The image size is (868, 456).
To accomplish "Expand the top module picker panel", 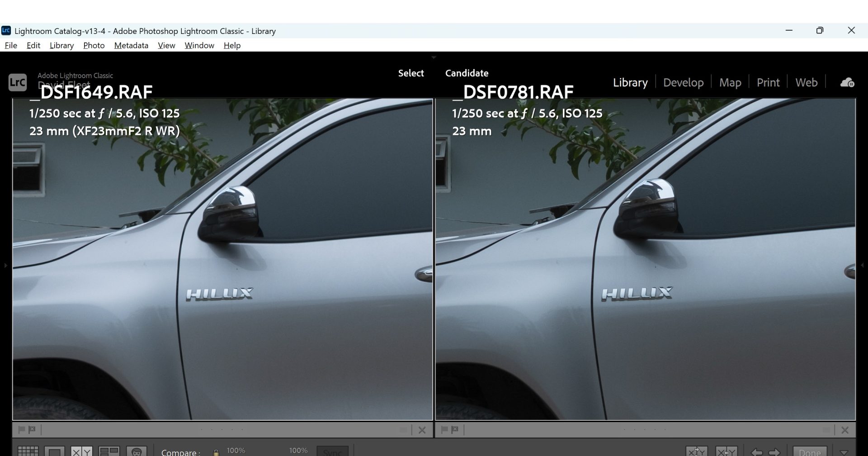I will [434, 57].
